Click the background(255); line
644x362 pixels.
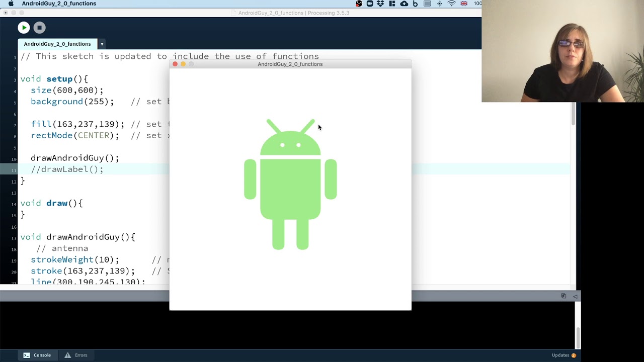[72, 102]
